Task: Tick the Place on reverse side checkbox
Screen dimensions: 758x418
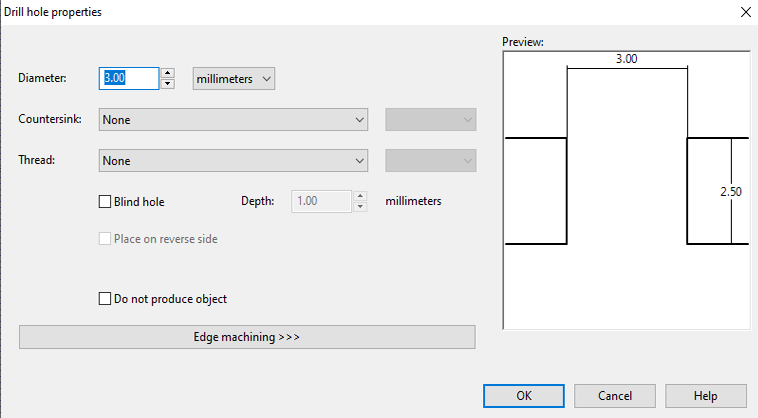Action: coord(106,239)
